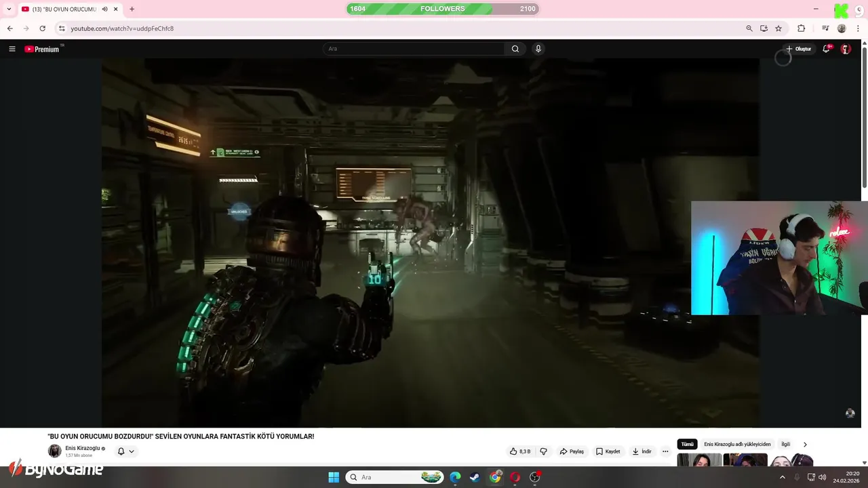Reload the page
Viewport: 868px width, 488px height.
coord(42,28)
